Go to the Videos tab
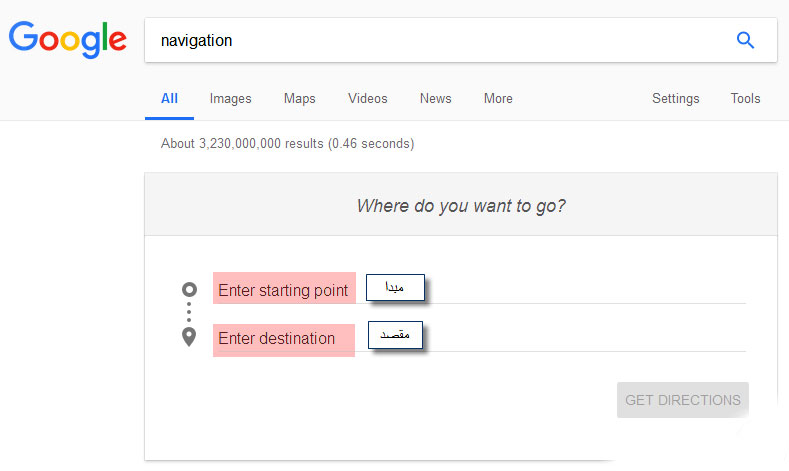This screenshot has width=789, height=471. point(367,98)
